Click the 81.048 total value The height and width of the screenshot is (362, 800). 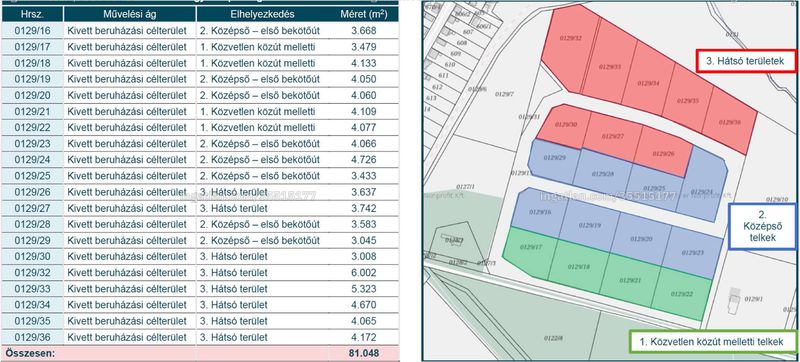pos(364,353)
